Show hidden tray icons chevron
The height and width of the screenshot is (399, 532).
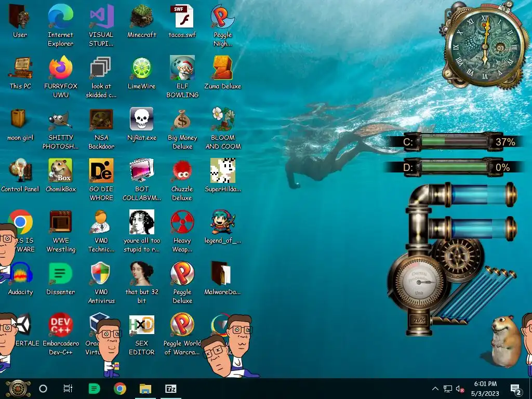point(435,389)
